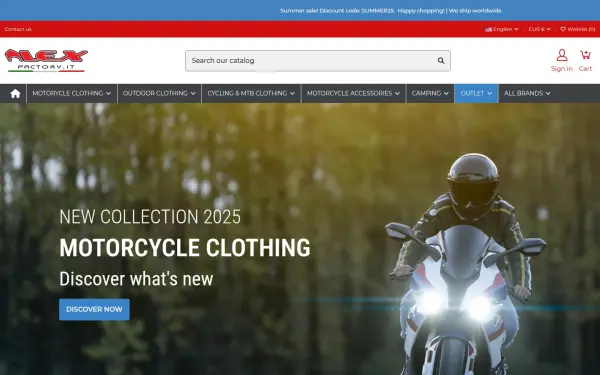Viewport: 600px width, 375px height.
Task: Click the Mex Factory logo
Action: [46, 60]
